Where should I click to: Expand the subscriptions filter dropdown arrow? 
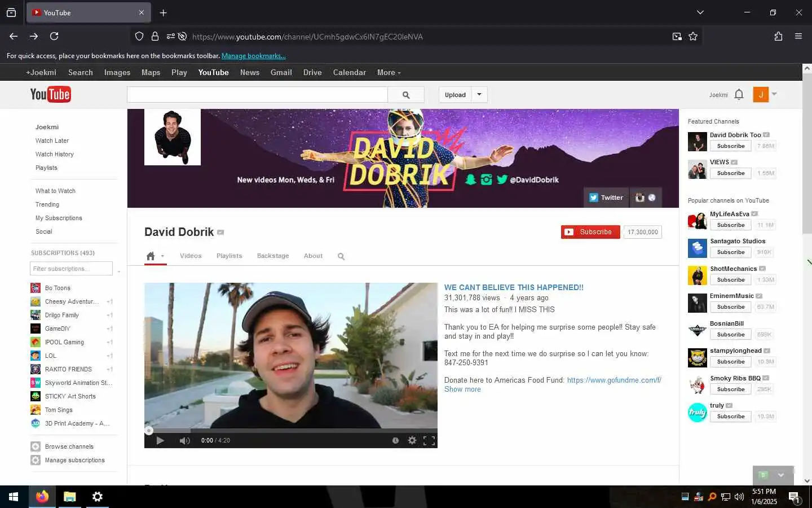click(118, 271)
